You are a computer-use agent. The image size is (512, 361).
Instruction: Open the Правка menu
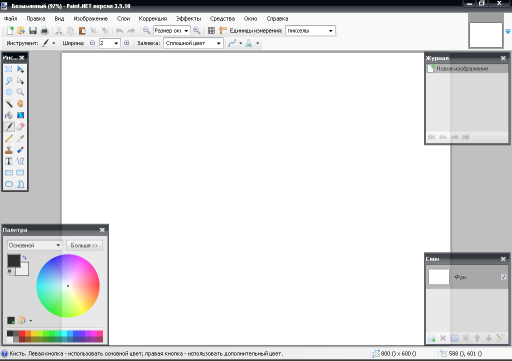[x=36, y=19]
